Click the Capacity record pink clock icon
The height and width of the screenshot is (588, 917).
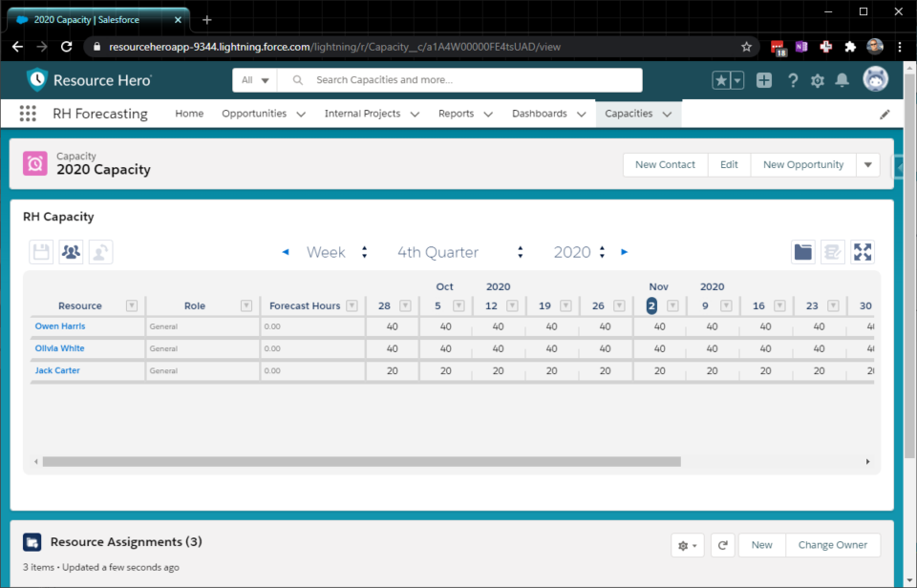click(35, 163)
